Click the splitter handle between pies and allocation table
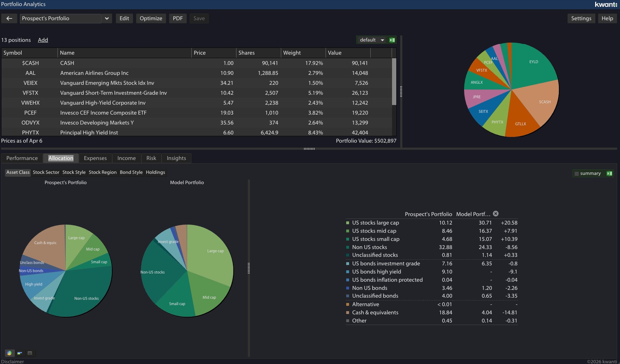This screenshot has height=364, width=620. coord(249,268)
